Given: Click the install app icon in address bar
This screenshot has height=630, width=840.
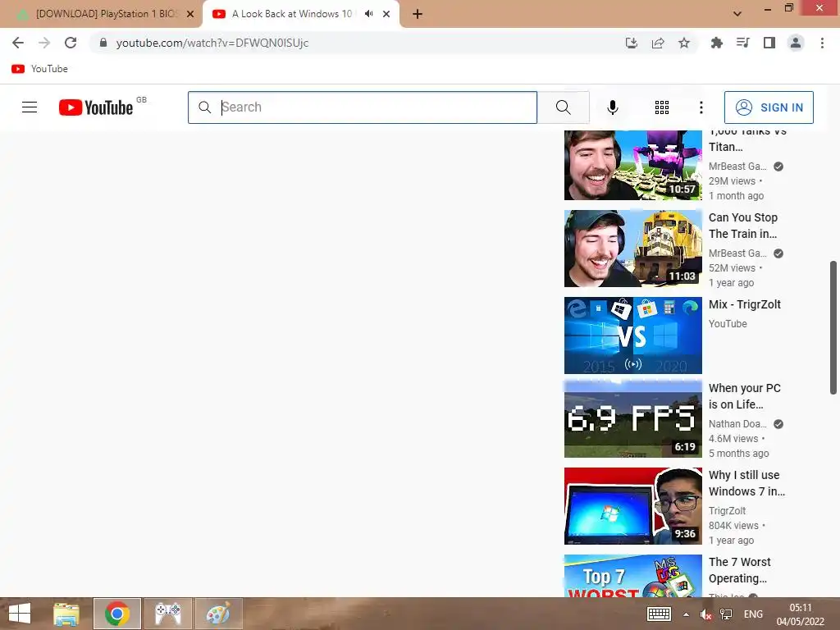Looking at the screenshot, I should click(632, 43).
